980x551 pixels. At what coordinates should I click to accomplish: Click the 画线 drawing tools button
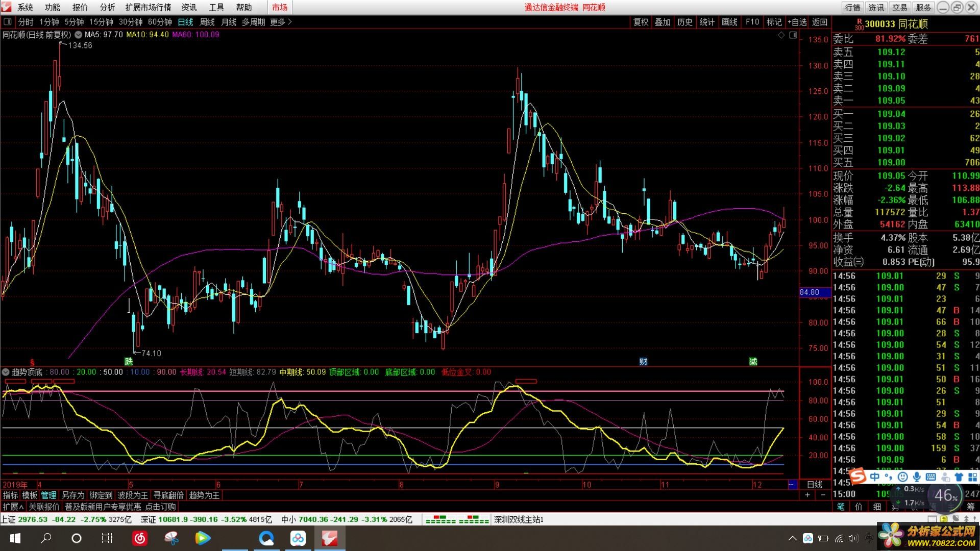(x=730, y=22)
